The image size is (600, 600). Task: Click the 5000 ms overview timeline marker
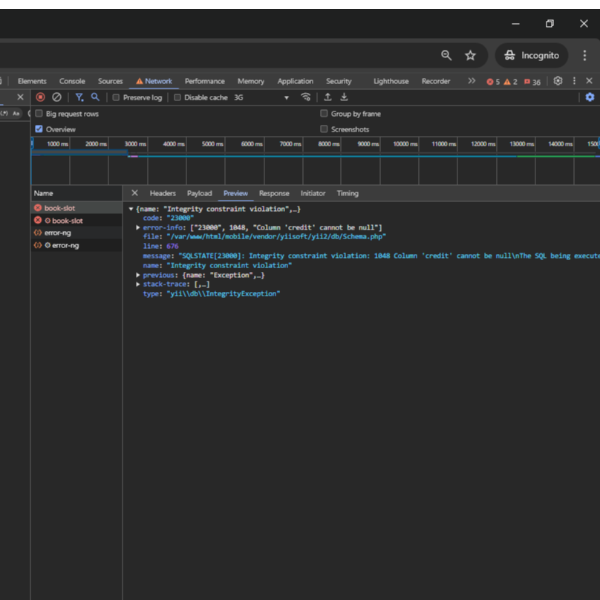[212, 144]
